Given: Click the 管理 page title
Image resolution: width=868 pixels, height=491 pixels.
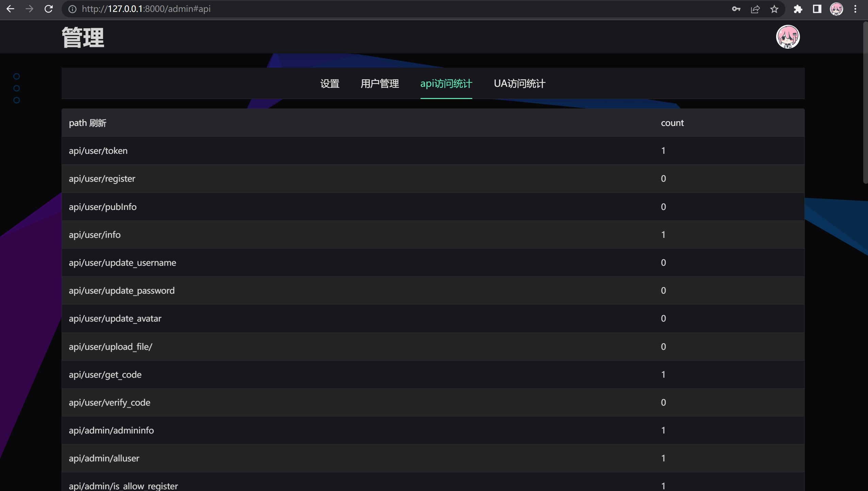Looking at the screenshot, I should pyautogui.click(x=83, y=38).
